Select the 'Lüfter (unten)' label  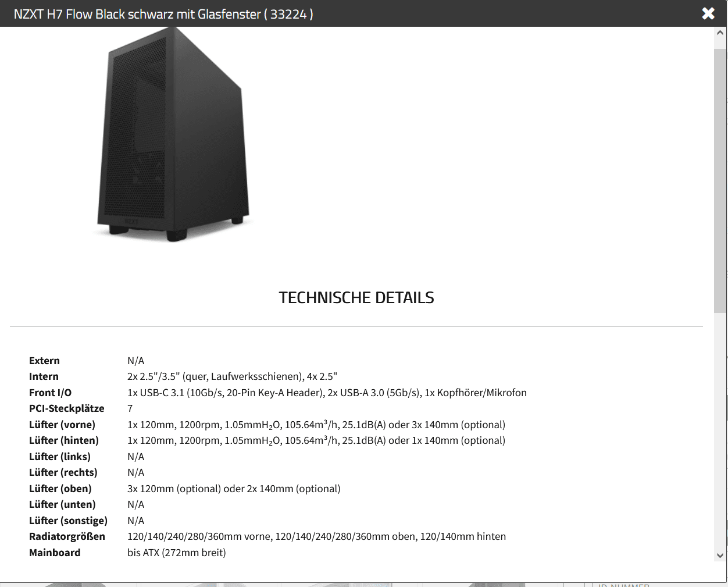(62, 504)
